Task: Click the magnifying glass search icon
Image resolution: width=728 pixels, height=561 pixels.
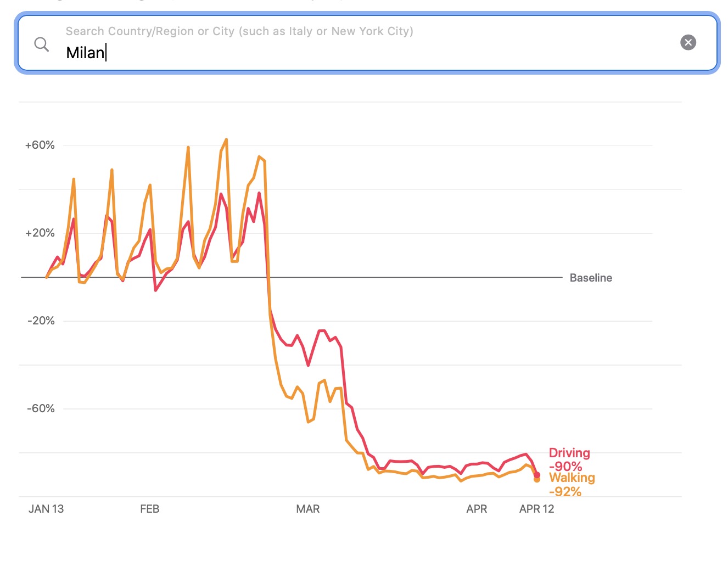Action: pyautogui.click(x=42, y=44)
